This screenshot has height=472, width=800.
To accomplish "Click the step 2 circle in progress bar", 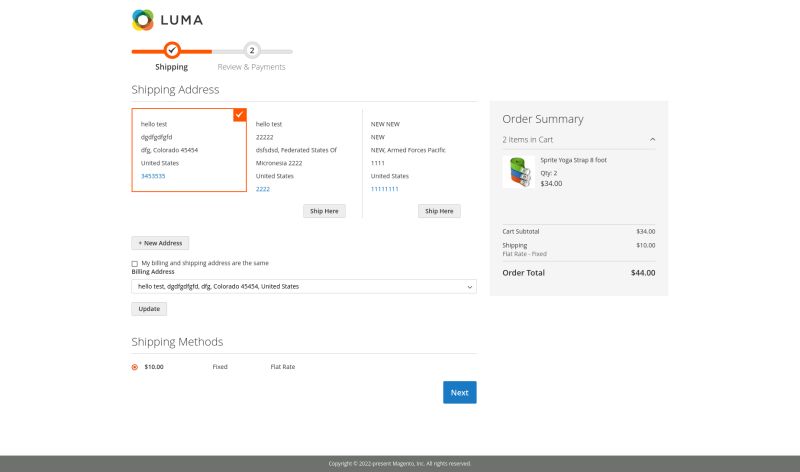I will pos(252,50).
